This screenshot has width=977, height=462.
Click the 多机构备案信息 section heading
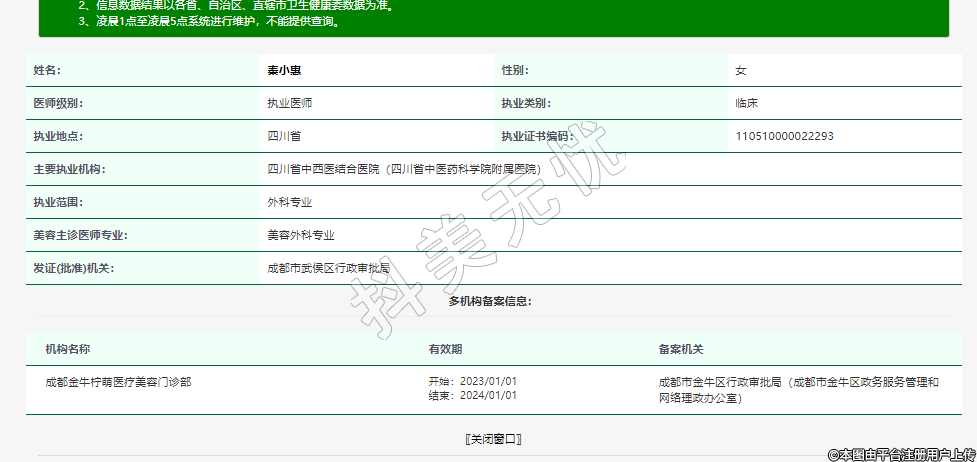489,301
